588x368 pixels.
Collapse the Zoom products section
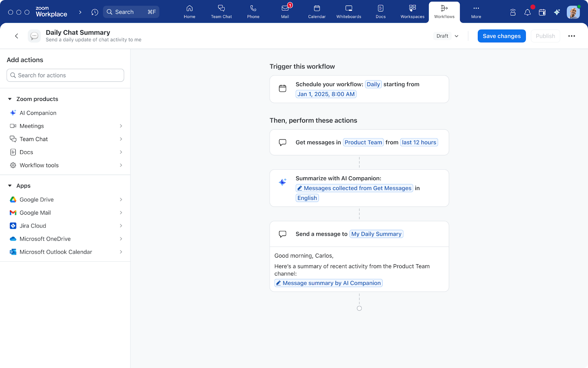coord(9,99)
